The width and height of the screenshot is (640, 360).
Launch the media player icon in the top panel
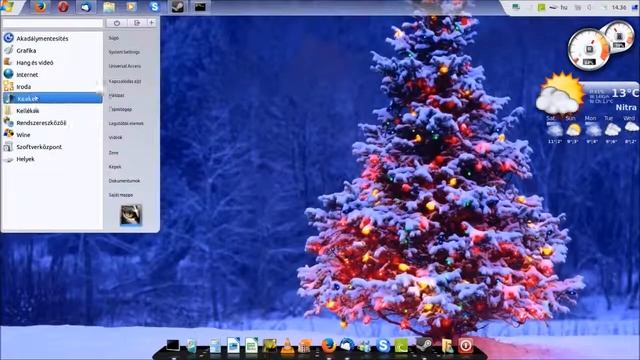tap(131, 7)
